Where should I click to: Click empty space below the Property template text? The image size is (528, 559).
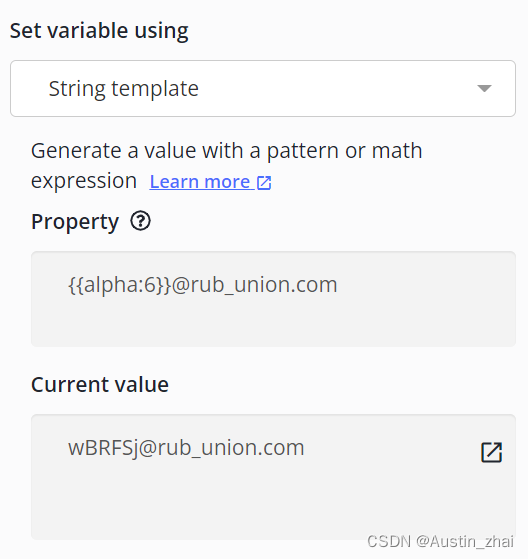[x=273, y=324]
